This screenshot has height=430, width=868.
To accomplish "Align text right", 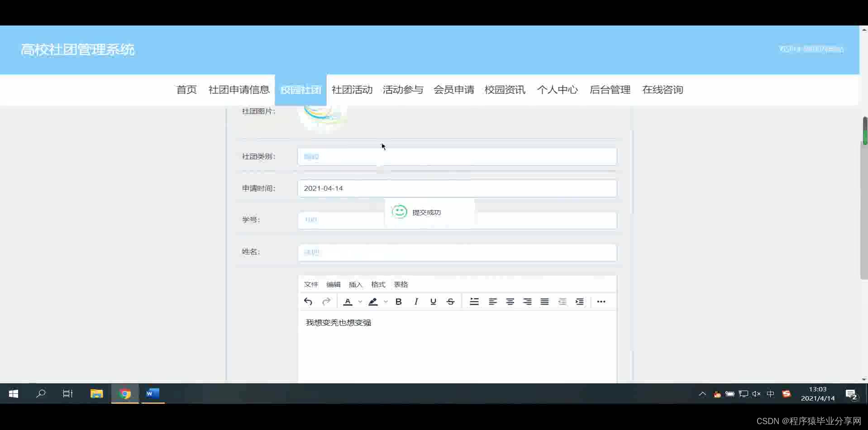I will coord(527,301).
